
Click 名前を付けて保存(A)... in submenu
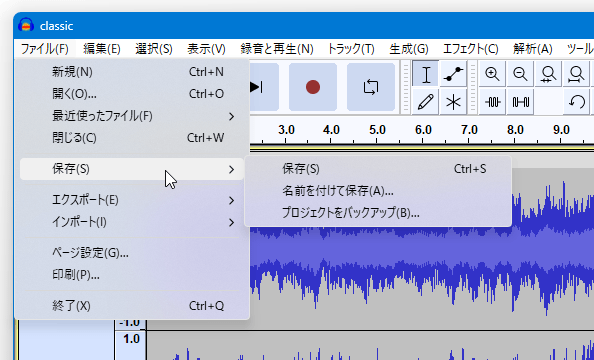click(378, 191)
